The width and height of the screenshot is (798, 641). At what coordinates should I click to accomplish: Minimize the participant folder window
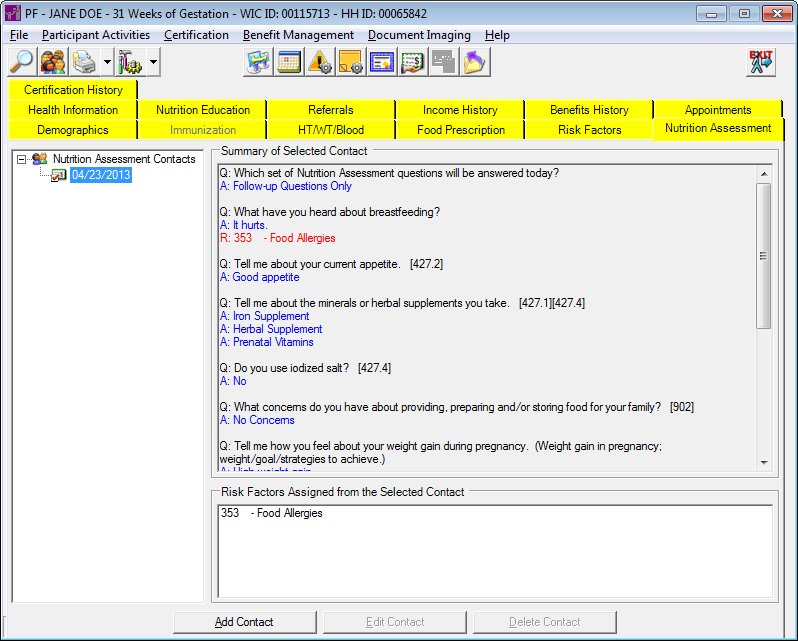click(x=711, y=14)
